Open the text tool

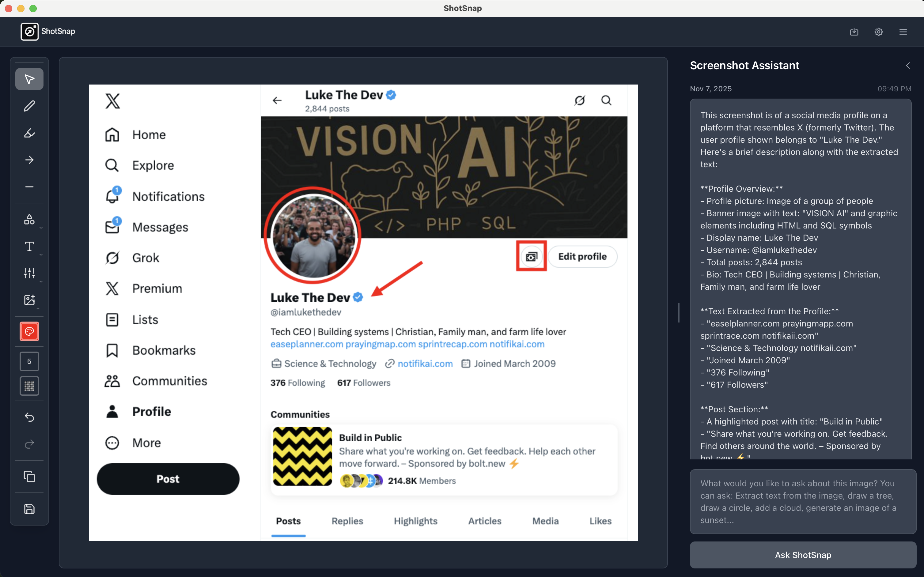29,246
